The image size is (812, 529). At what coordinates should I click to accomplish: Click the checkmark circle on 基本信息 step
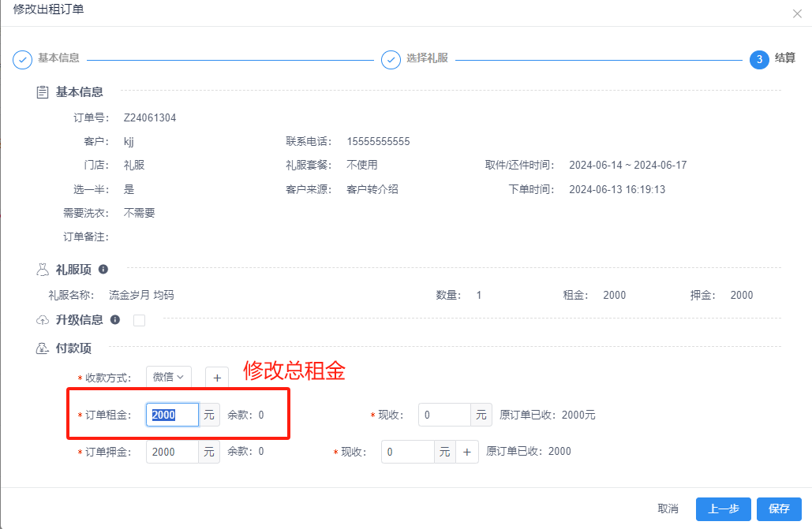click(22, 59)
